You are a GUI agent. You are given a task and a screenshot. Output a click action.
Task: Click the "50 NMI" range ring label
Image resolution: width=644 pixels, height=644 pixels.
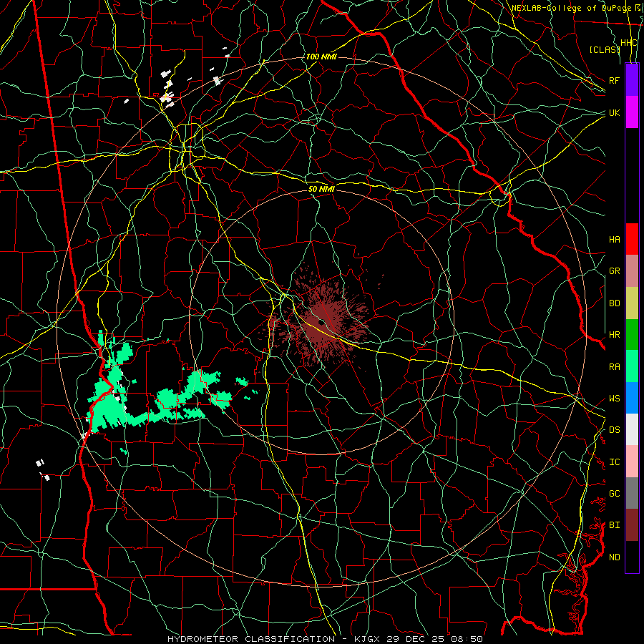(321, 189)
